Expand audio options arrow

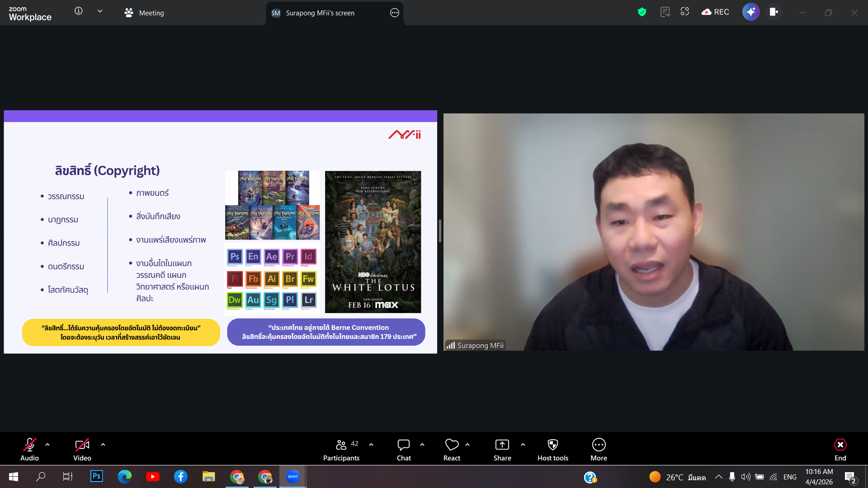(47, 445)
